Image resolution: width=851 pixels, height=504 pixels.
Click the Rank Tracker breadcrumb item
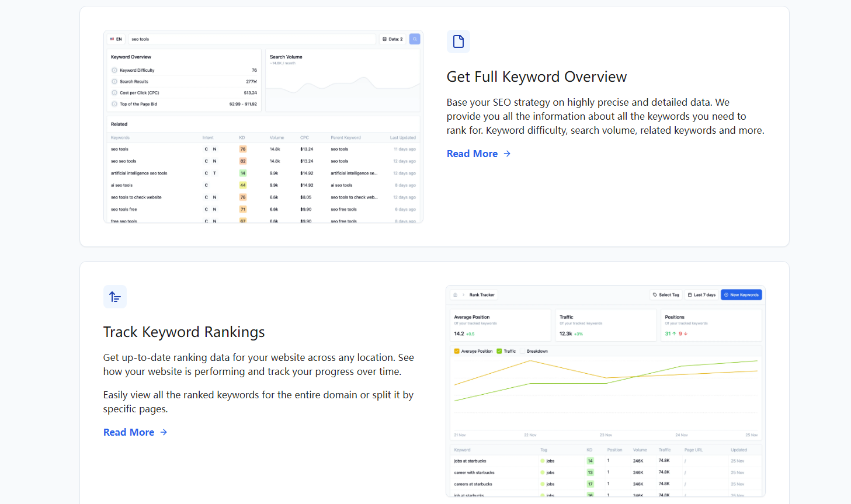(x=482, y=295)
